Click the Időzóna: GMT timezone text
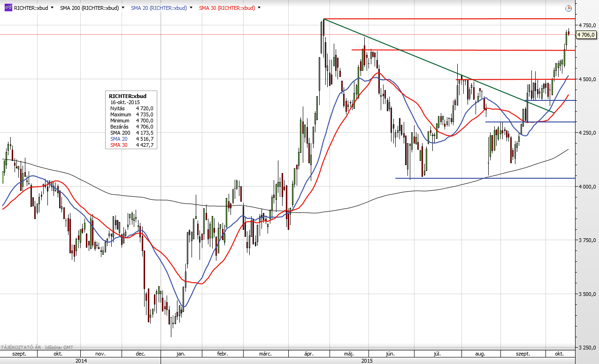This screenshot has width=599, height=364. click(58, 347)
